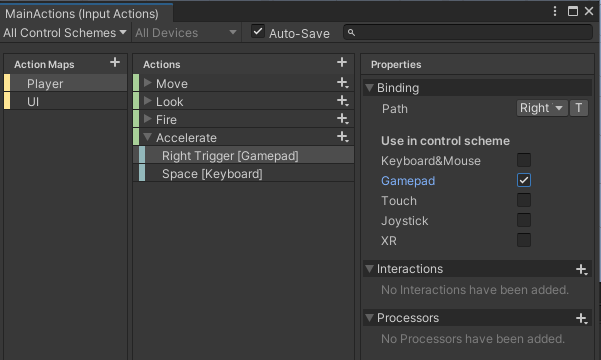
Task: Uncheck Gamepad control scheme
Action: coord(524,180)
